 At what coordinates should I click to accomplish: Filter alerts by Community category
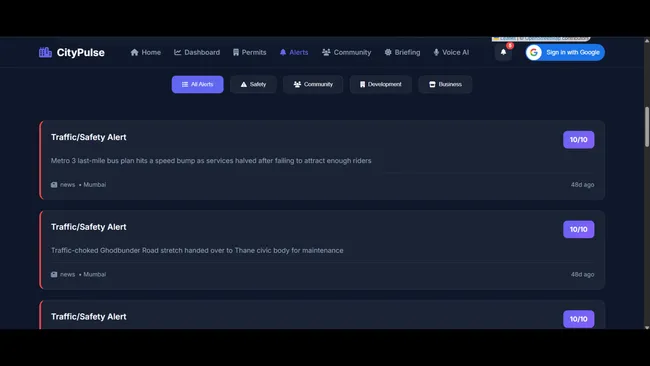pyautogui.click(x=313, y=84)
